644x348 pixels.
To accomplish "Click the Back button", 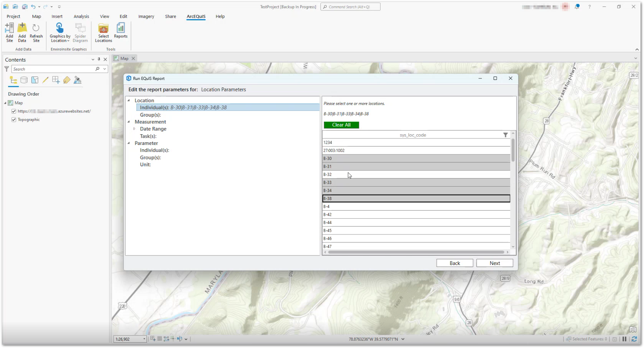I will coord(455,263).
